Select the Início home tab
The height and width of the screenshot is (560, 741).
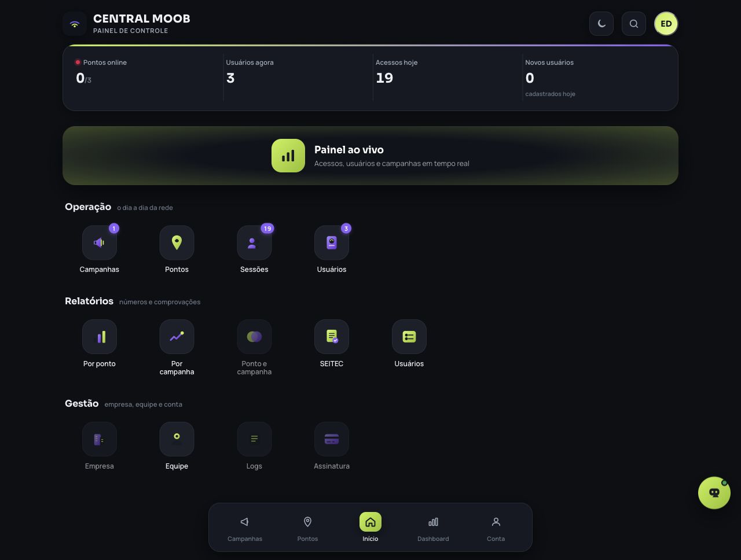point(370,528)
